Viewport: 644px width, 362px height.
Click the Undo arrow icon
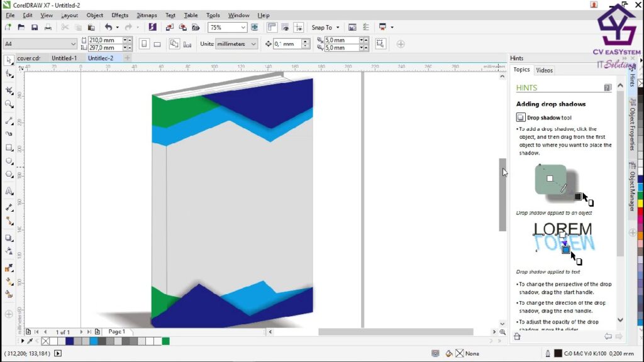[x=108, y=28]
